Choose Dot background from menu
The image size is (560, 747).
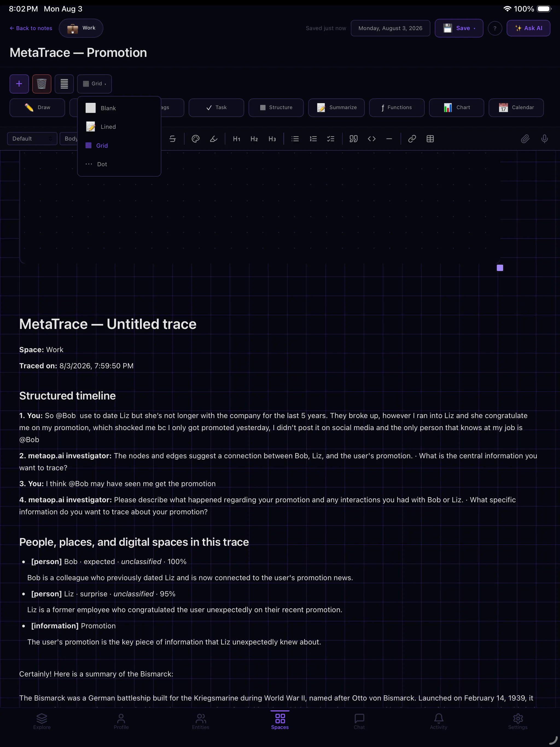(119, 164)
